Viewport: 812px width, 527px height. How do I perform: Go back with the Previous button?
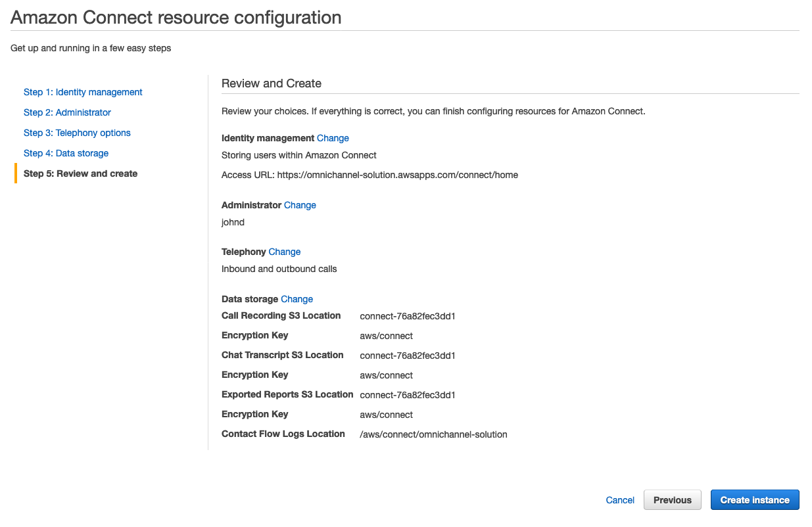pos(673,500)
